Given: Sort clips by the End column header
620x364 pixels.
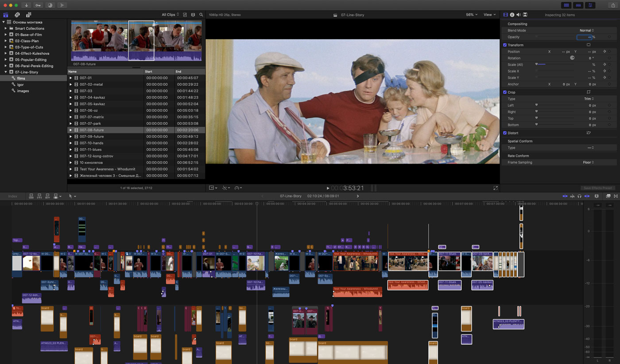Looking at the screenshot, I should tap(190, 71).
